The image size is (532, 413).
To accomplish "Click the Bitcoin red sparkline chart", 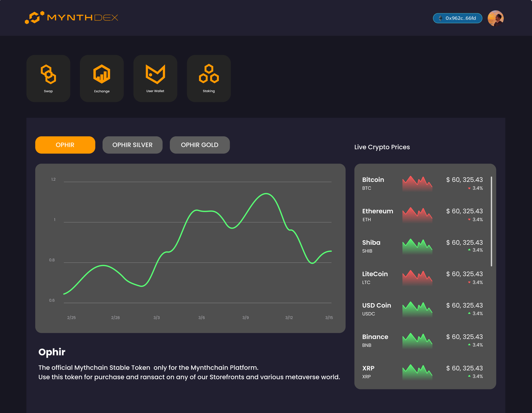I will coord(417,183).
